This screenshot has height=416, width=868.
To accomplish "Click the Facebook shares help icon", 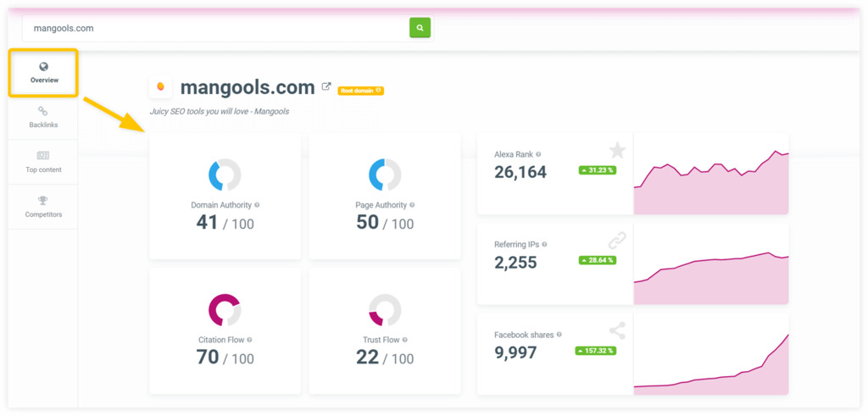I will tap(559, 335).
